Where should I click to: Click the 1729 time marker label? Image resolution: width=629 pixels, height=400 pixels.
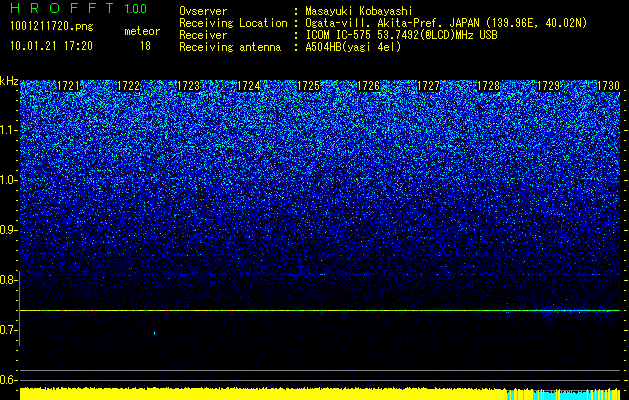[x=548, y=86]
